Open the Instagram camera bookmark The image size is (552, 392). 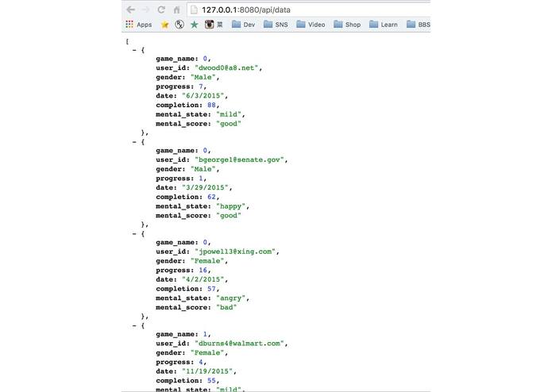pyautogui.click(x=209, y=25)
